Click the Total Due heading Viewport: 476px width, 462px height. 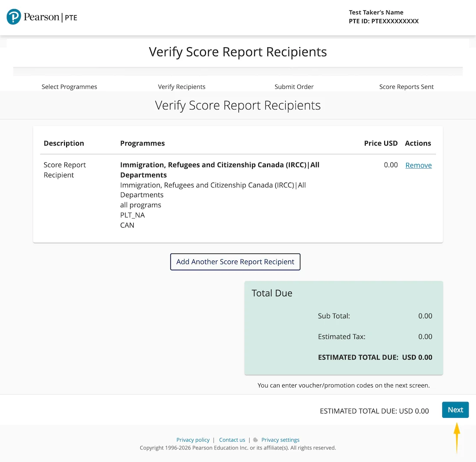tap(272, 293)
